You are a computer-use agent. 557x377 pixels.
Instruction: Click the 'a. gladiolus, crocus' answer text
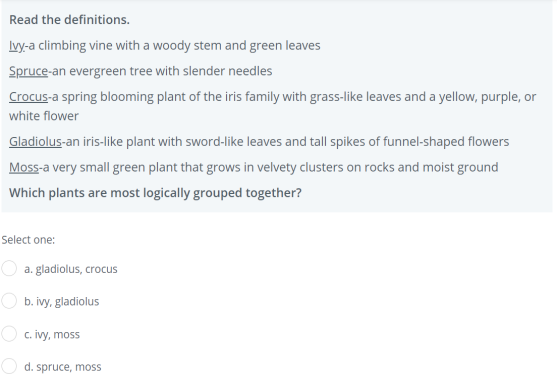tap(71, 269)
